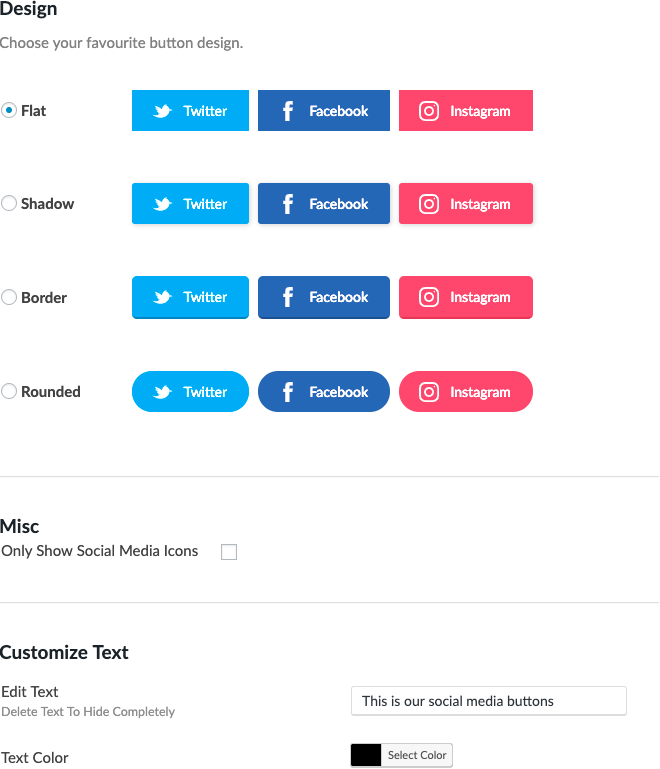Click the Rounded Facebook button label
This screenshot has height=769, width=660.
[338, 392]
